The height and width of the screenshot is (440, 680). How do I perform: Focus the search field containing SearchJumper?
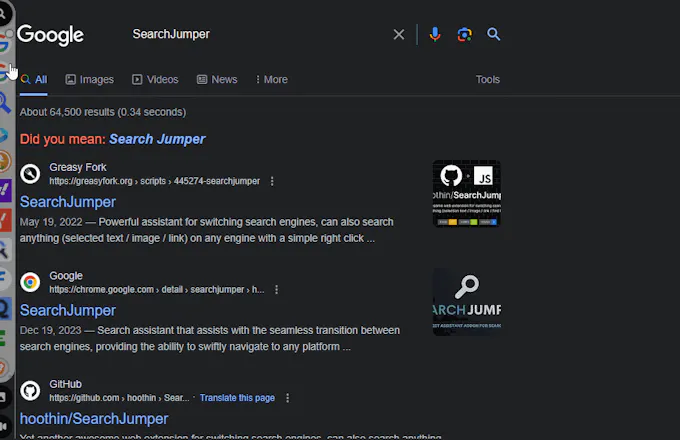(256, 34)
